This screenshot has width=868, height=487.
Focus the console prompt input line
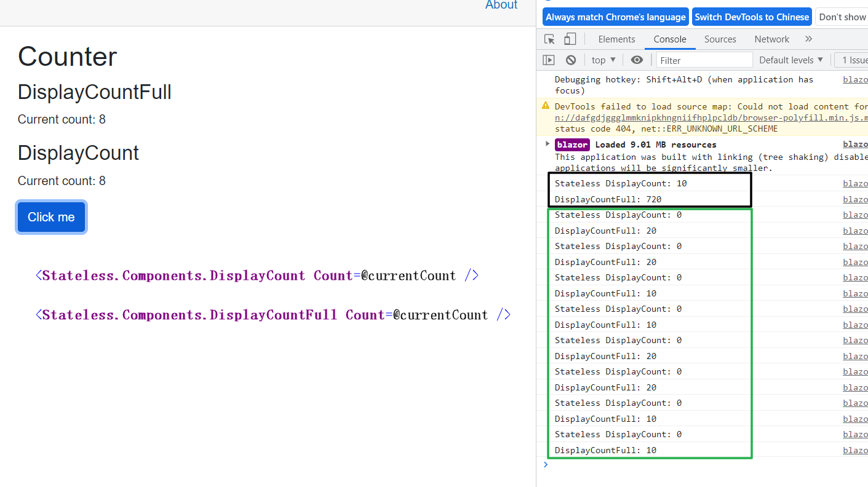tap(707, 465)
